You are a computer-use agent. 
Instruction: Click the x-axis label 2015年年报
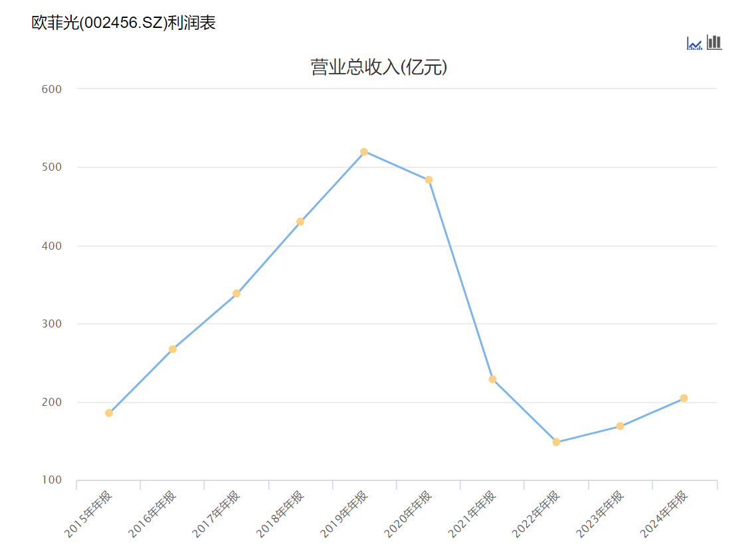88,514
